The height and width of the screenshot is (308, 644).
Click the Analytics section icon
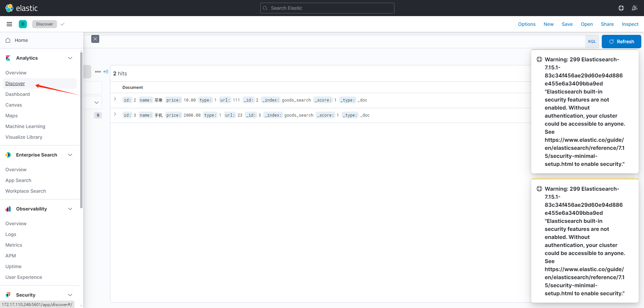pos(8,58)
